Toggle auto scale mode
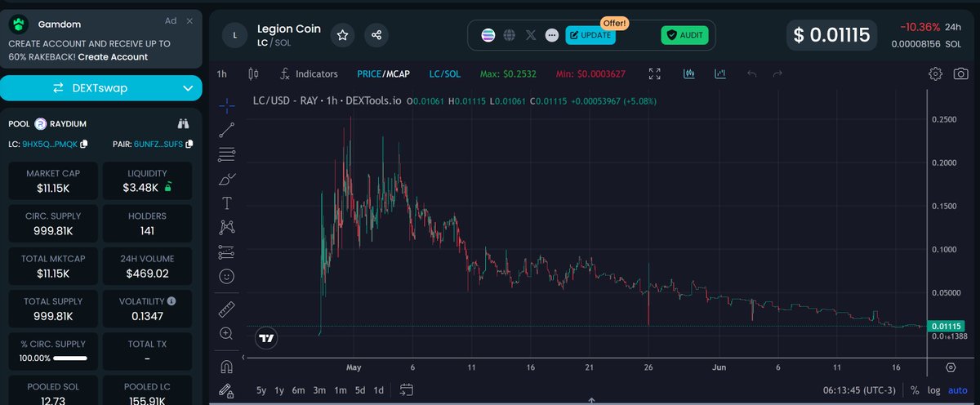Screen dimensions: 980x405 pos(958,390)
